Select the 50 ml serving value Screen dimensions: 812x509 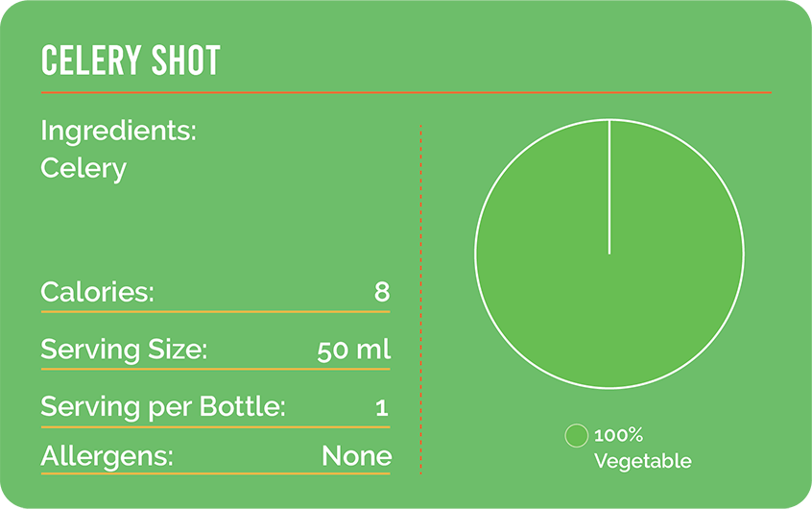click(x=353, y=350)
